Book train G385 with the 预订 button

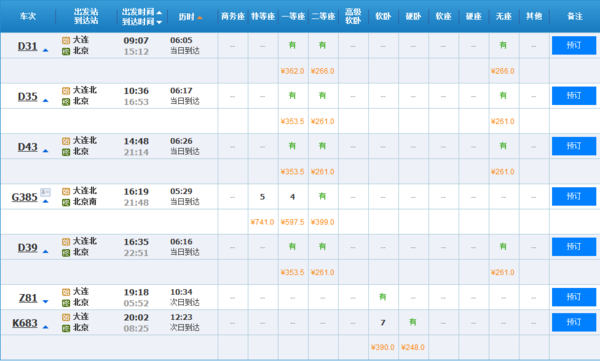574,196
